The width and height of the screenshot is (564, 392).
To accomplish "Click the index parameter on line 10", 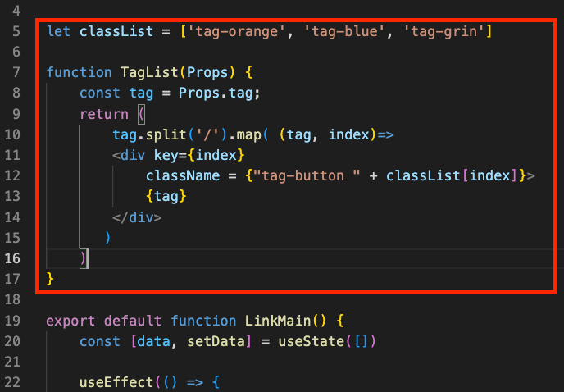I will point(349,134).
